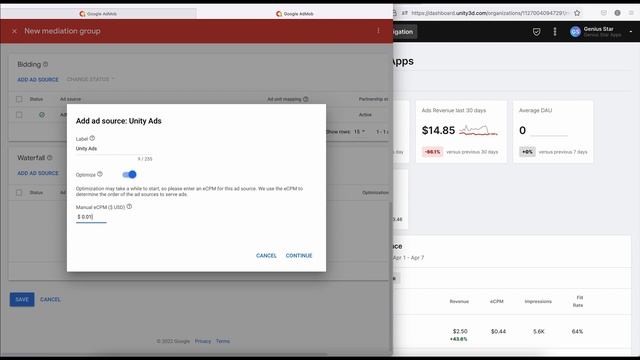Viewport: 640px width, 360px height.
Task: Click the +0% DAU change badge
Action: click(x=527, y=152)
